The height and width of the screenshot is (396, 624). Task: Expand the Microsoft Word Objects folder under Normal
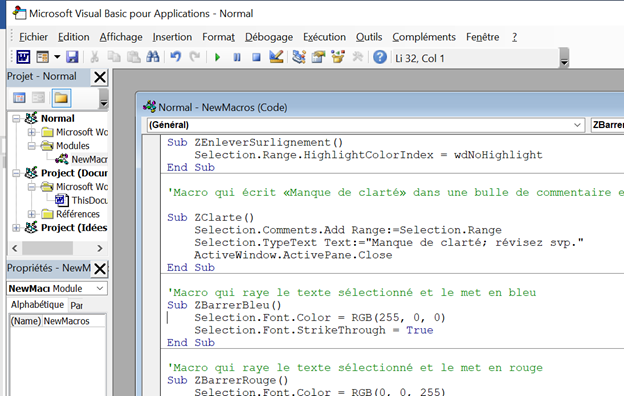pyautogui.click(x=31, y=132)
